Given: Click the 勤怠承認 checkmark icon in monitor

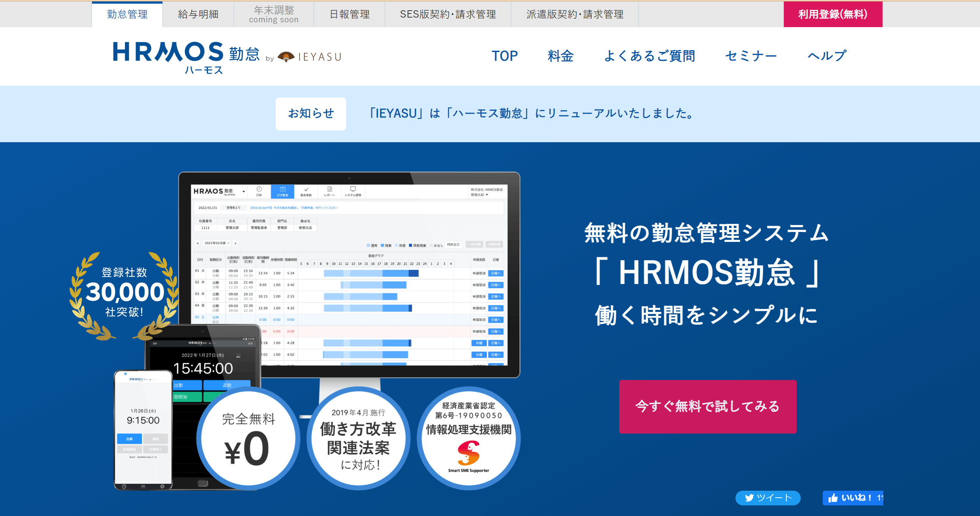Looking at the screenshot, I should (x=306, y=191).
